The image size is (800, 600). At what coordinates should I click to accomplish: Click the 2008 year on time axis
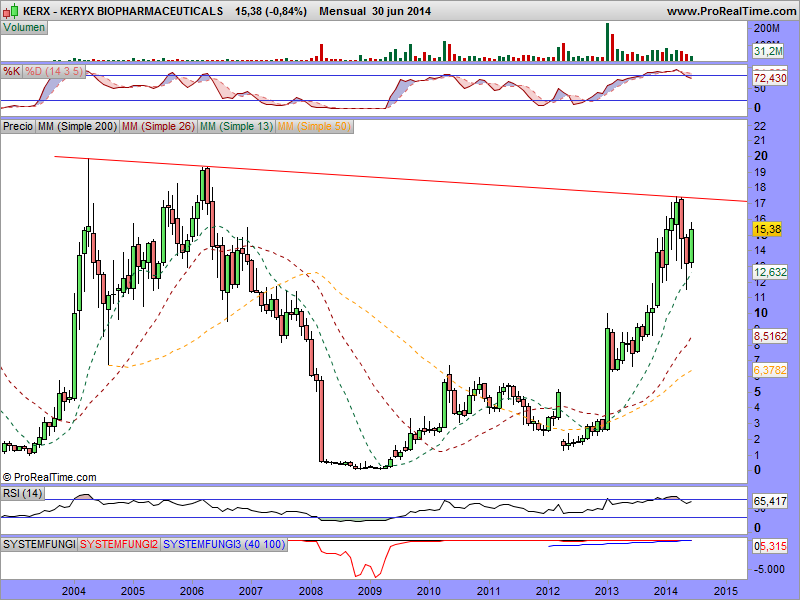tap(311, 591)
